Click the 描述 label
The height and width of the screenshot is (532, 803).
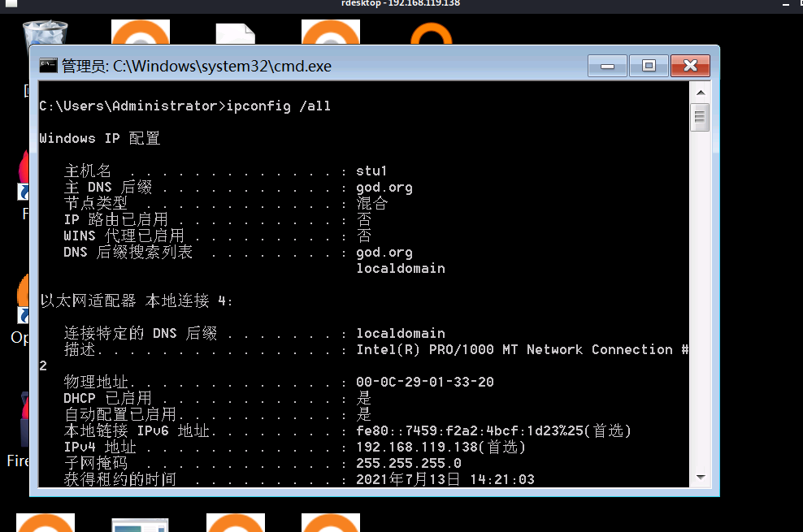[x=80, y=350]
